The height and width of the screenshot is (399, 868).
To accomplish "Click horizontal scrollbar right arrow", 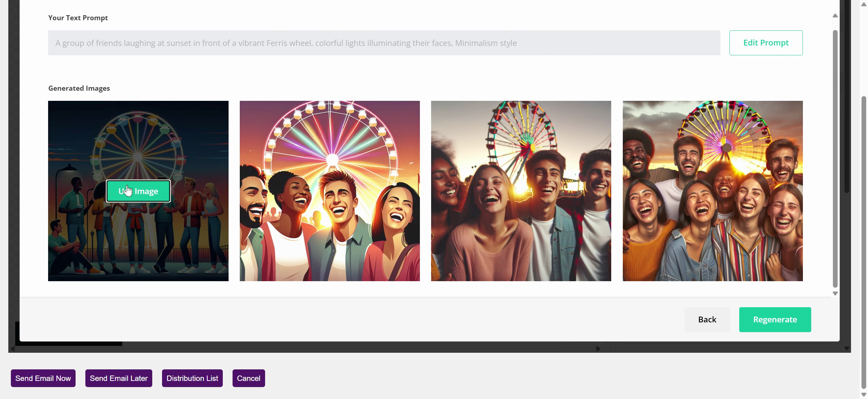I will pos(598,349).
